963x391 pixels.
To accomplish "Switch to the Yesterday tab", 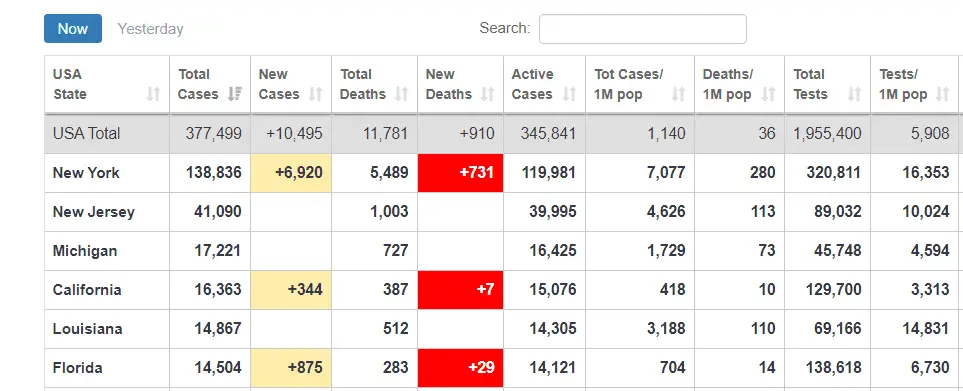I will (150, 29).
